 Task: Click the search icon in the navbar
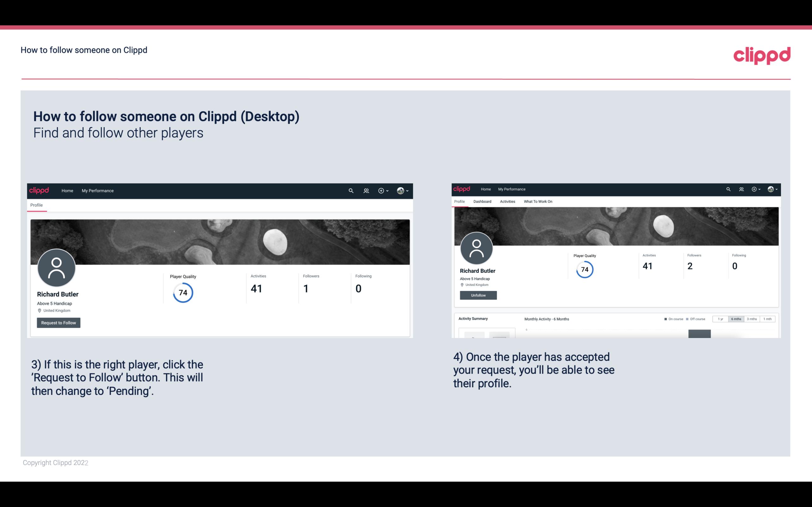pos(350,190)
